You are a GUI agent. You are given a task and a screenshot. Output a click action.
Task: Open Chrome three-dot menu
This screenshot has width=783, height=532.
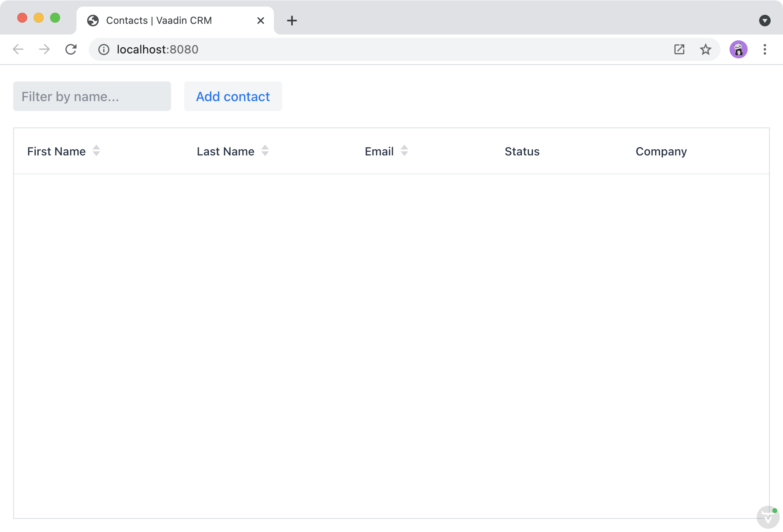pyautogui.click(x=765, y=49)
